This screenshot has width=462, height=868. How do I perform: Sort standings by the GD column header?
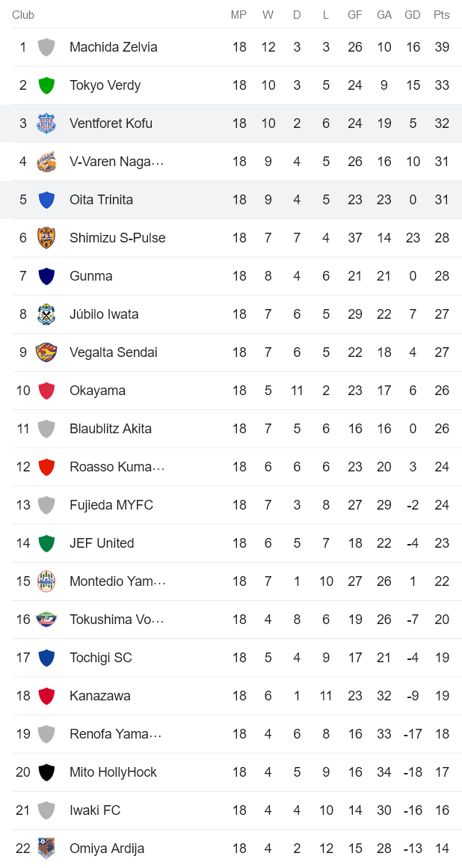point(413,14)
